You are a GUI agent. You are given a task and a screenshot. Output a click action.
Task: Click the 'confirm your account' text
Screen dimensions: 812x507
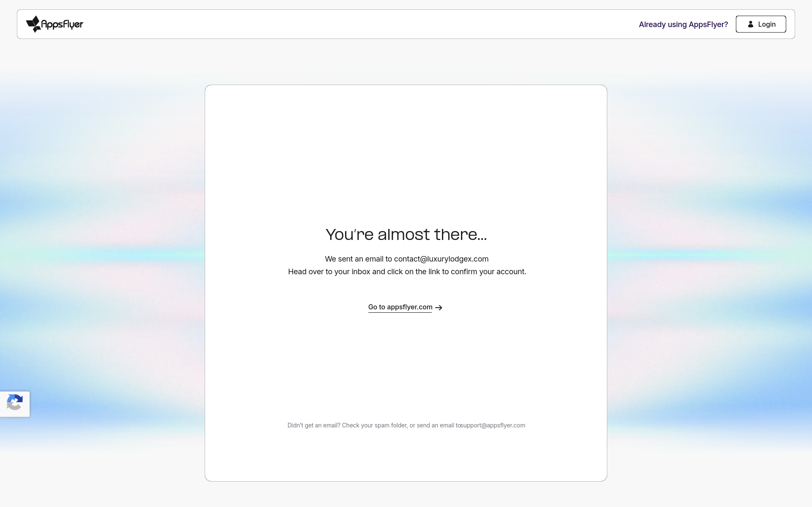click(488, 272)
